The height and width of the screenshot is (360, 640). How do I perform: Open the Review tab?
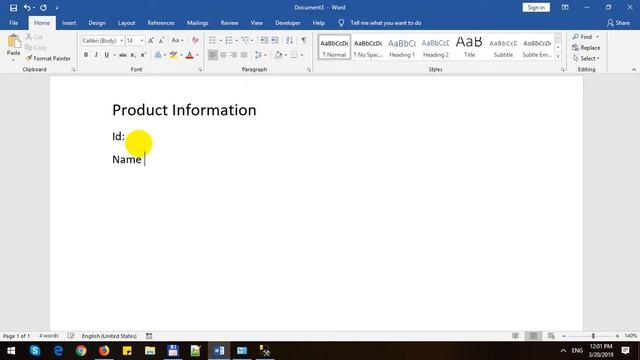(229, 23)
